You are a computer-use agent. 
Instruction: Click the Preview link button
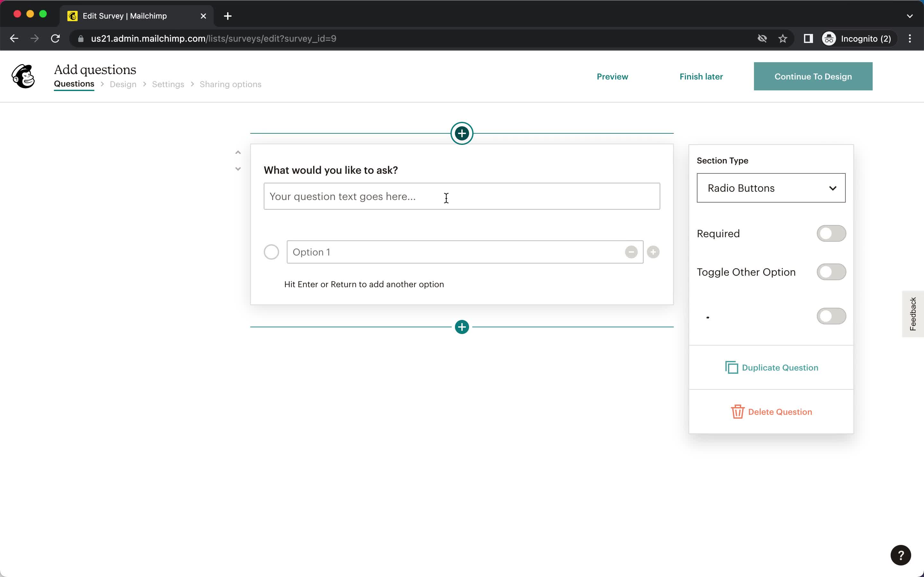pyautogui.click(x=612, y=76)
